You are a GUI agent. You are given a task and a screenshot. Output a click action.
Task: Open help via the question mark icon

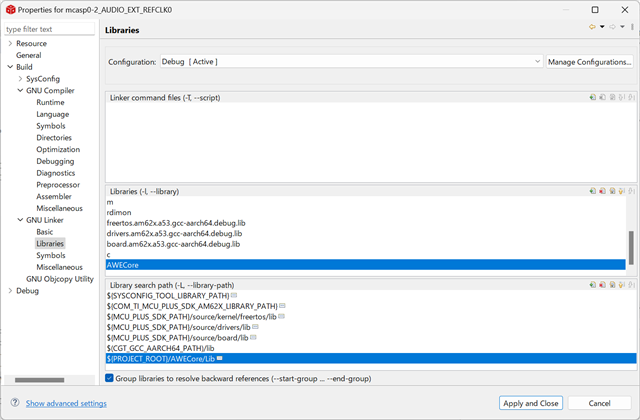[15, 402]
